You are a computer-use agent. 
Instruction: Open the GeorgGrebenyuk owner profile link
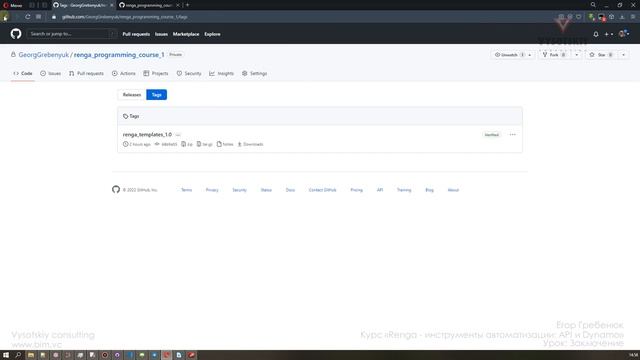pyautogui.click(x=44, y=55)
